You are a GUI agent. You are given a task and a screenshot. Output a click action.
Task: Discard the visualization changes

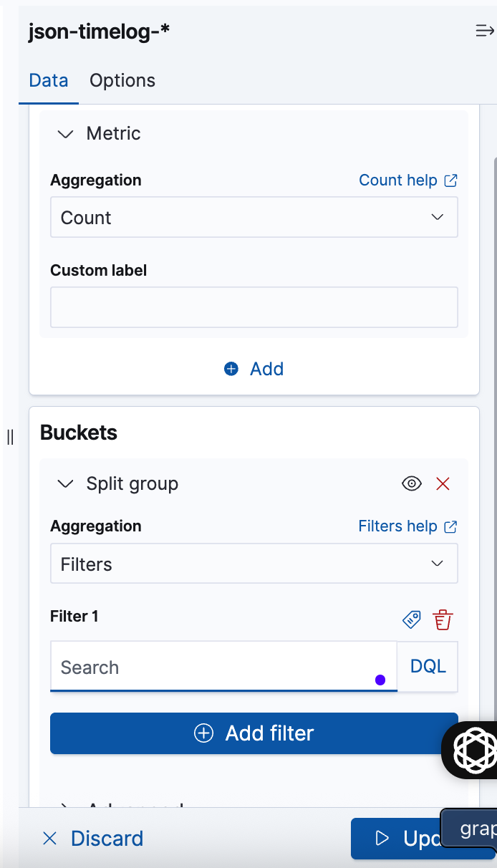(x=93, y=839)
